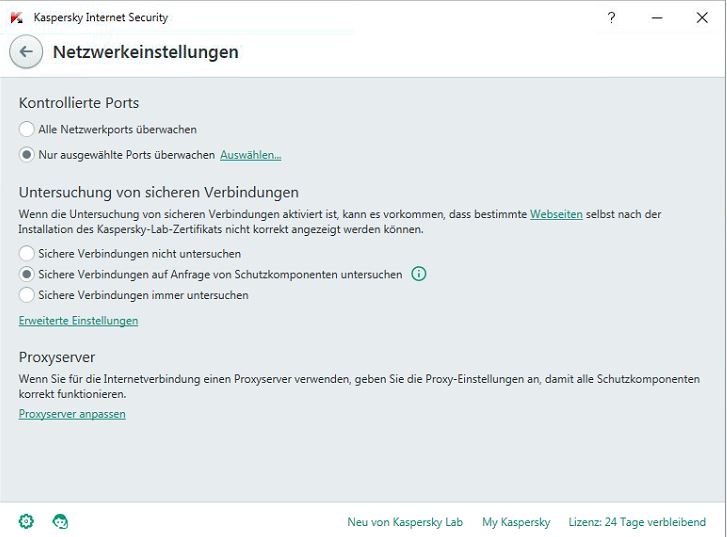The height and width of the screenshot is (537, 727).
Task: Click Lizenz: 24 Tage verbleibend
Action: (637, 522)
